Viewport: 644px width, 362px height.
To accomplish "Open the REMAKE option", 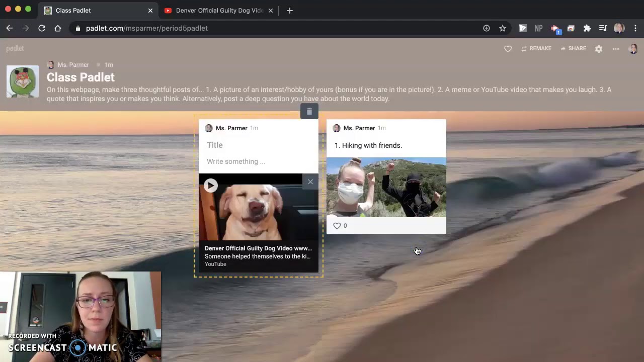I will point(536,49).
